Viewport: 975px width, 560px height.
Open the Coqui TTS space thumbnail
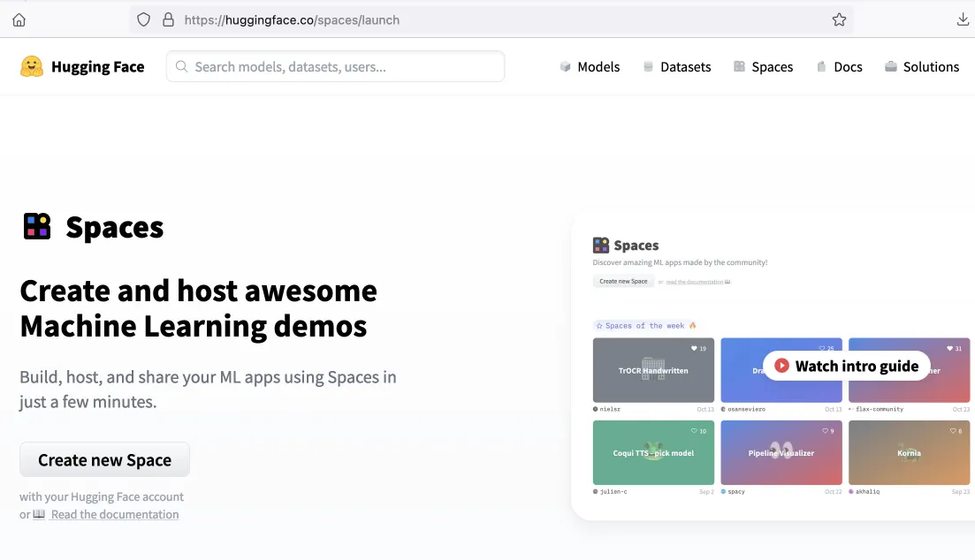pos(653,452)
